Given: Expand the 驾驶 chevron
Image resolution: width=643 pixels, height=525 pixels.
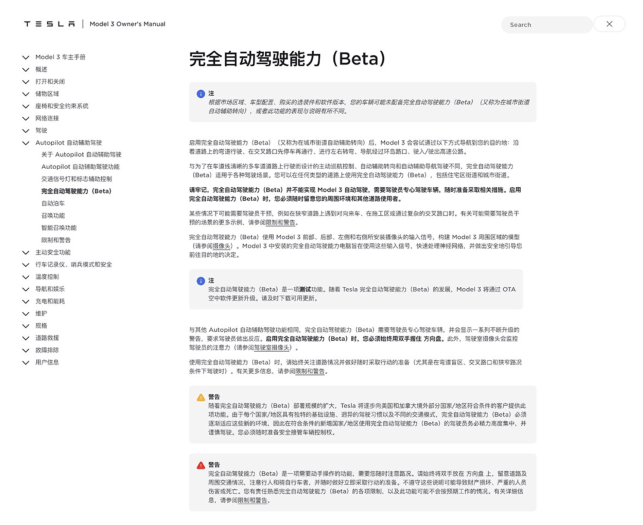Looking at the screenshot, I should (26, 131).
